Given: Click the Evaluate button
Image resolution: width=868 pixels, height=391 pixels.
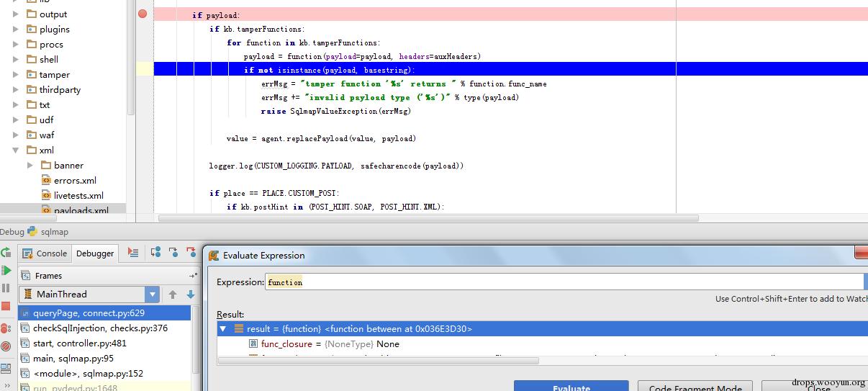Looking at the screenshot, I should pyautogui.click(x=571, y=387).
